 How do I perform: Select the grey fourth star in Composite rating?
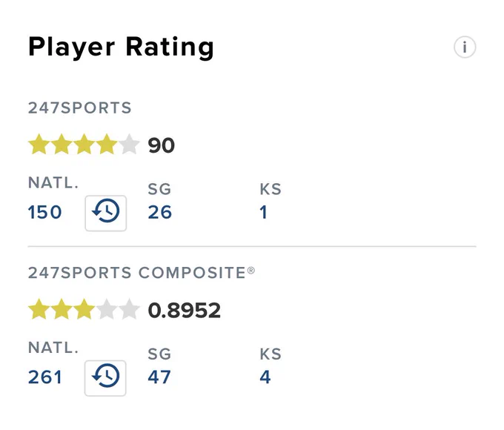107,309
